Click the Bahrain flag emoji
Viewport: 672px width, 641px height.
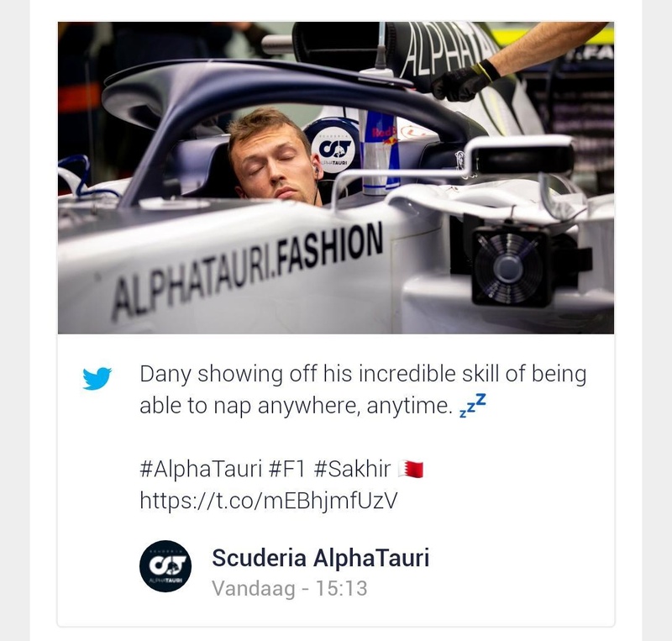pos(411,469)
